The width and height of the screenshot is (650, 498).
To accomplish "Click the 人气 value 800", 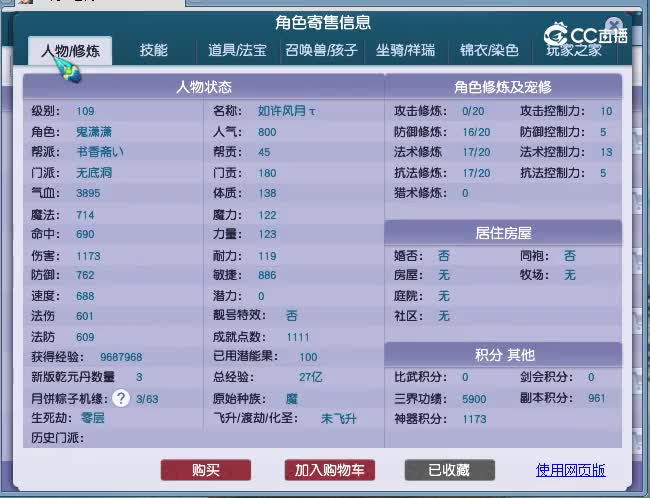I will [x=267, y=132].
